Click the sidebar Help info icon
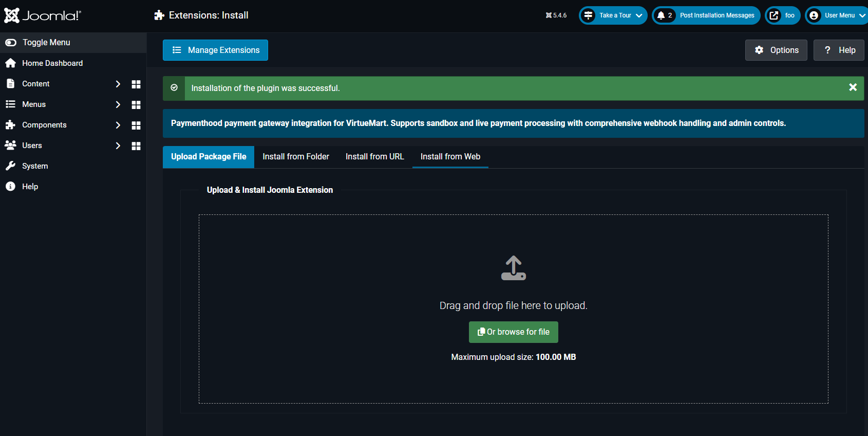 10,187
